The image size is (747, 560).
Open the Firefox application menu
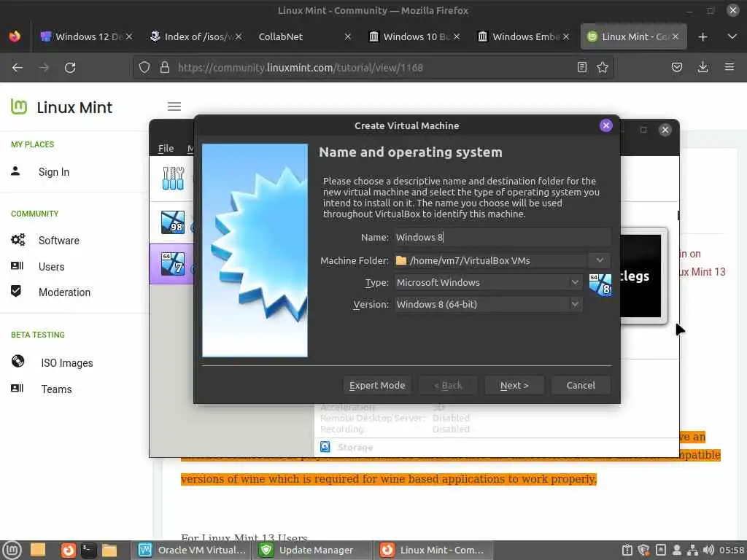click(x=729, y=68)
